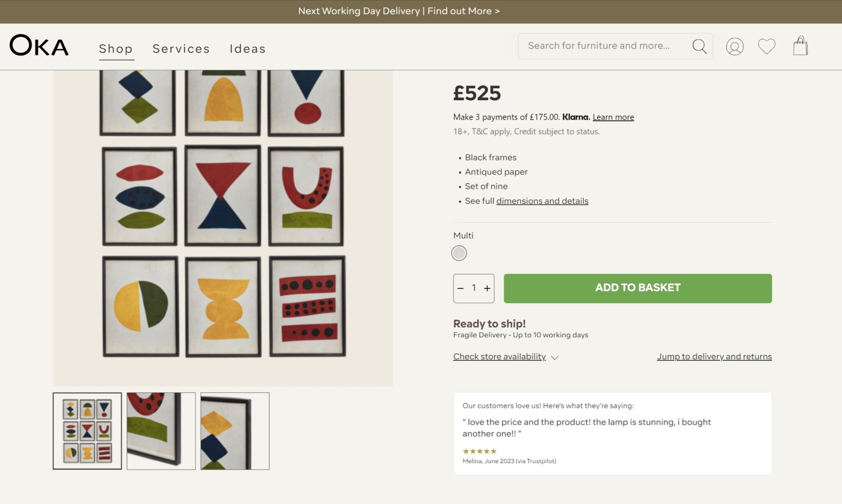Decrease quantity with minus icon
Screen dimensions: 842x504
pyautogui.click(x=460, y=288)
